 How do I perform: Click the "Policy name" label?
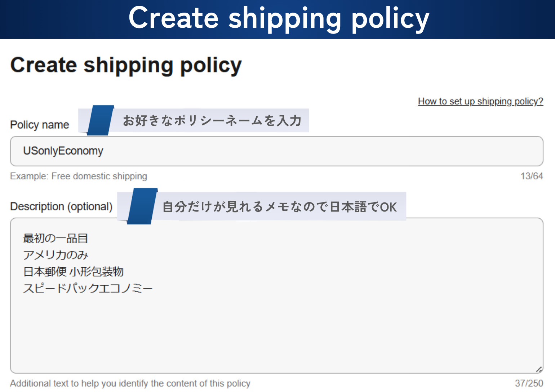coord(40,125)
